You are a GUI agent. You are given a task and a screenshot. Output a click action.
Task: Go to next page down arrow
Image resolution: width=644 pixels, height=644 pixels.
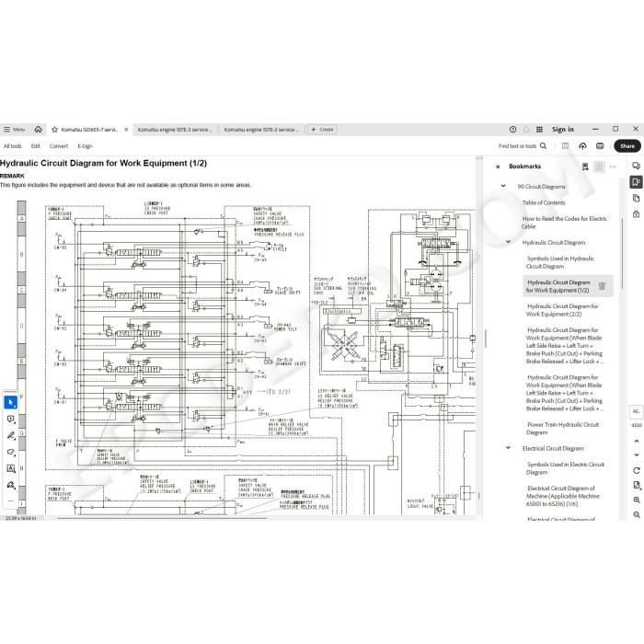coord(637,454)
